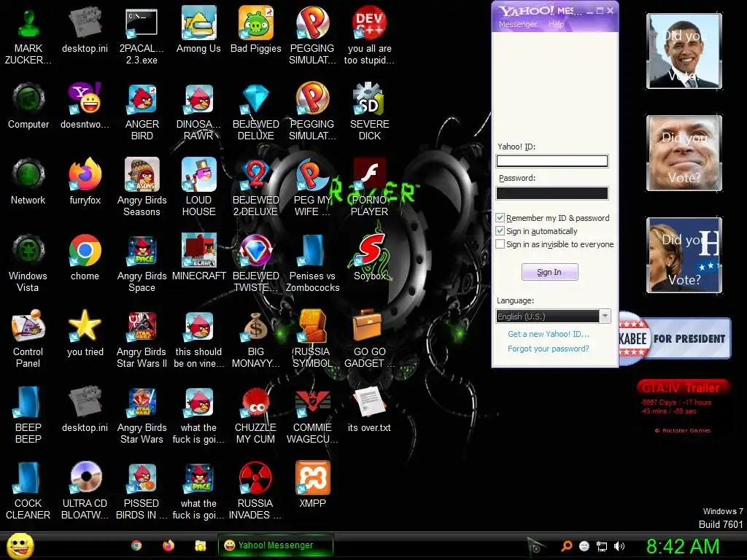Launch Chrome from the taskbar
The height and width of the screenshot is (560, 747).
point(136,545)
